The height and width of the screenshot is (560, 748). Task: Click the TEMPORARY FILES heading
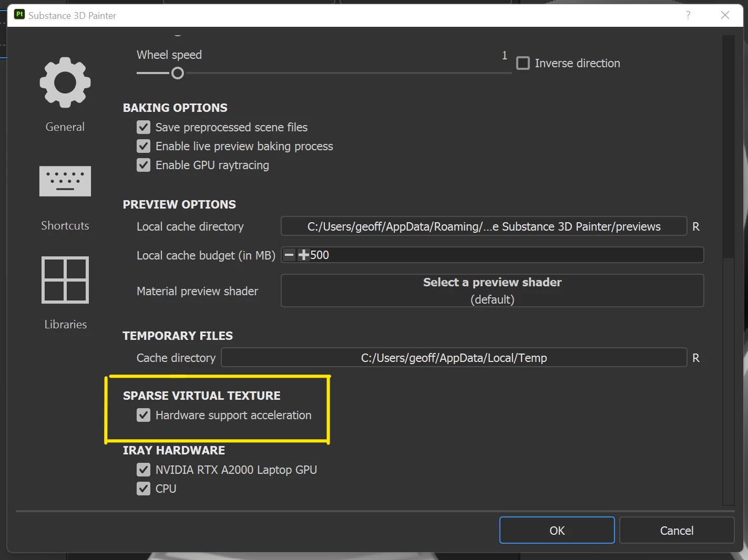pos(178,336)
